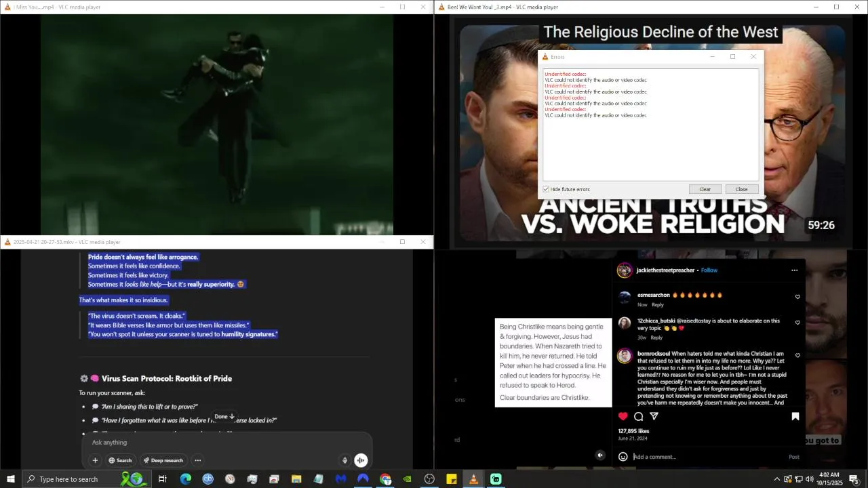Click Follow next to jackiethestreetpreacher
The width and height of the screenshot is (868, 488).
coord(709,270)
